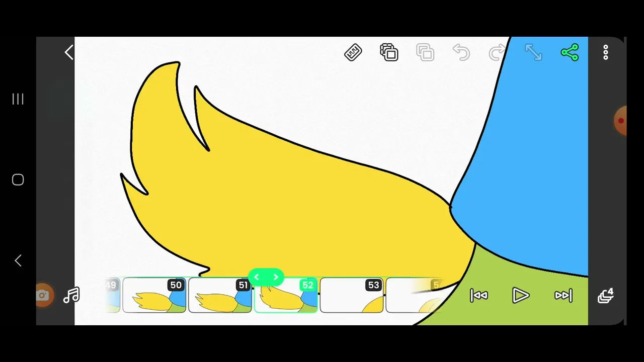Select frame 50 thumbnail

154,295
